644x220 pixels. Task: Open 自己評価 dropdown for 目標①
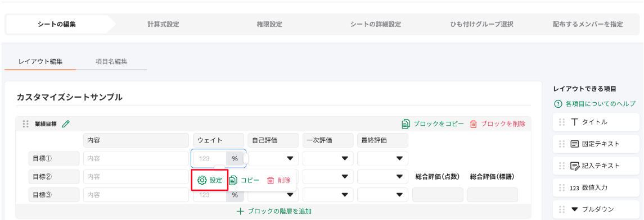273,158
